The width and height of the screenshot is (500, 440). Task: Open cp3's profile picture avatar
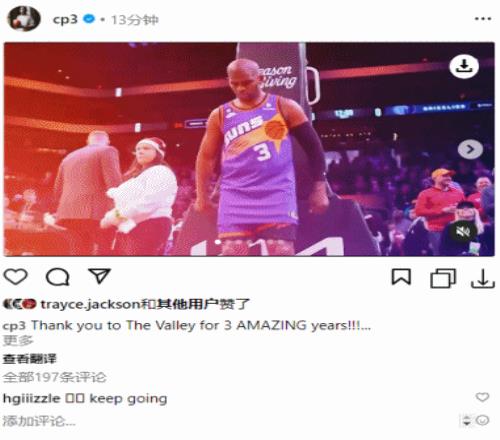pyautogui.click(x=24, y=19)
